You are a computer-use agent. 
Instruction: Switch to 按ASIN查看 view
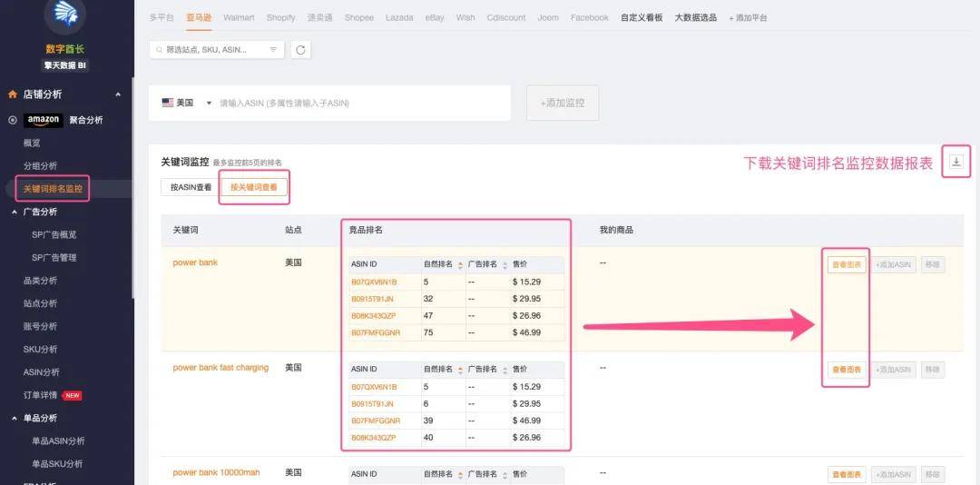[x=190, y=186]
